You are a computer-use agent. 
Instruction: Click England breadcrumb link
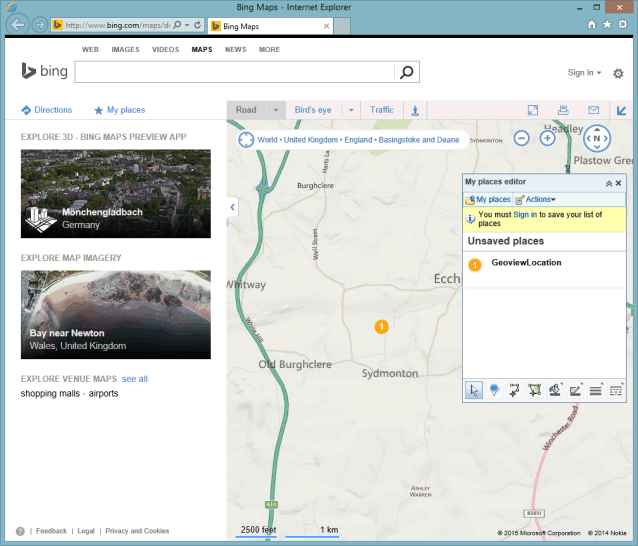358,140
